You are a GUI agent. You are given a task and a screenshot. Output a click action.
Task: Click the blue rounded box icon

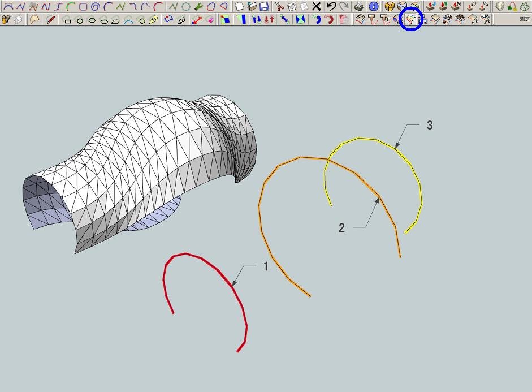[x=402, y=6]
